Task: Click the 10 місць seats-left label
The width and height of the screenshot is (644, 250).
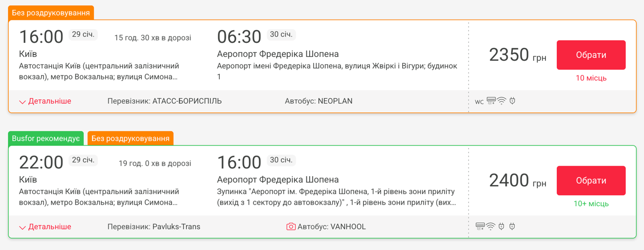Action: tap(591, 78)
